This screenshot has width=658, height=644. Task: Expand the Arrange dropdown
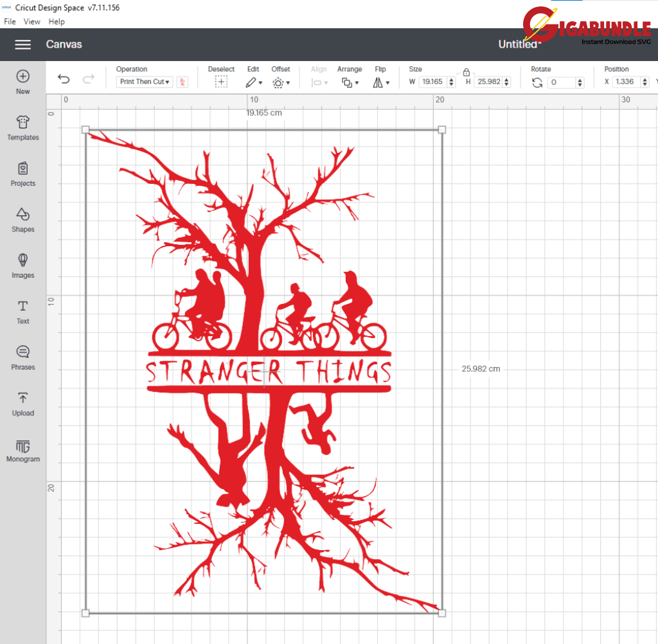pos(350,82)
